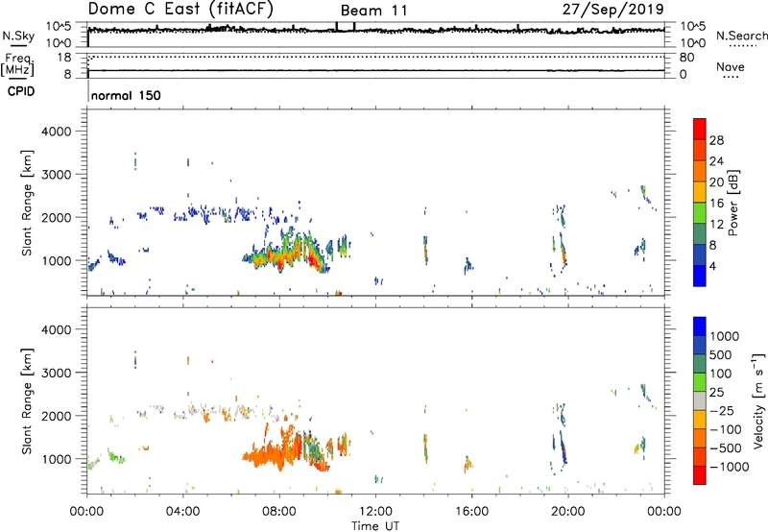
Task: Click the '4' power colorbar label
Action: pyautogui.click(x=712, y=266)
